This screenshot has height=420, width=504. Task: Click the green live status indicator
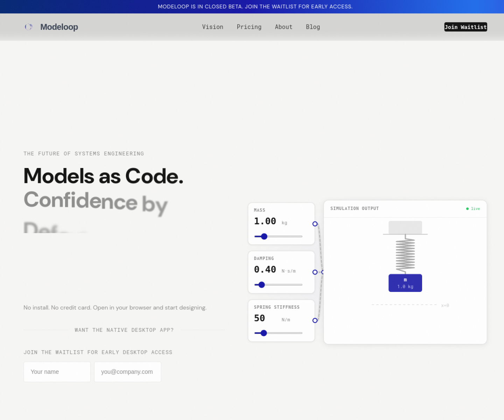[473, 209]
